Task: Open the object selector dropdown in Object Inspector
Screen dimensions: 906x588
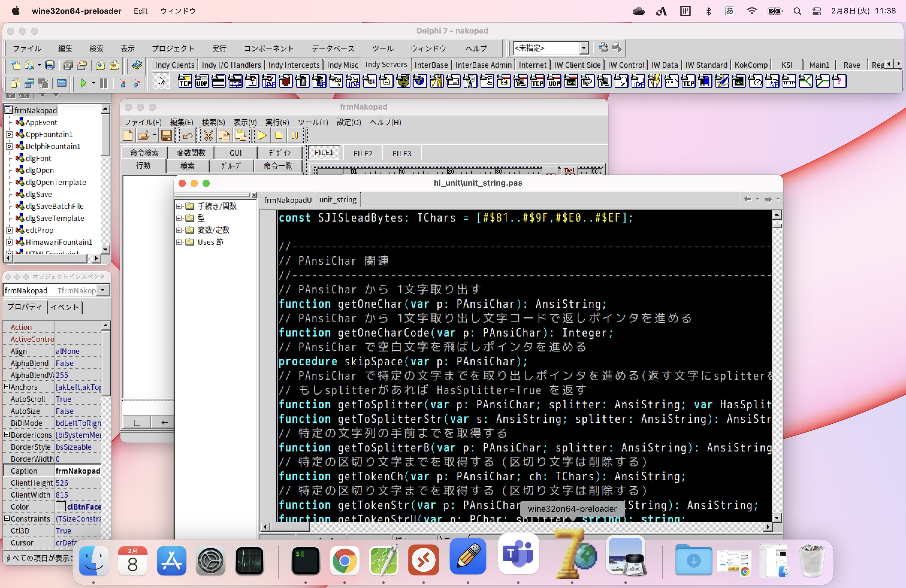Action: [103, 290]
